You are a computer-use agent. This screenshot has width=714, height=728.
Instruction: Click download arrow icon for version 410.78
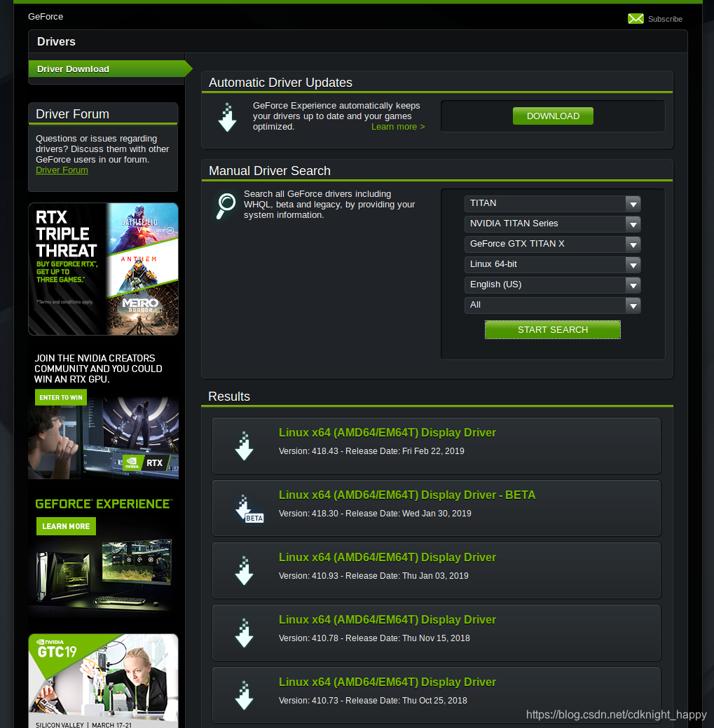point(245,633)
